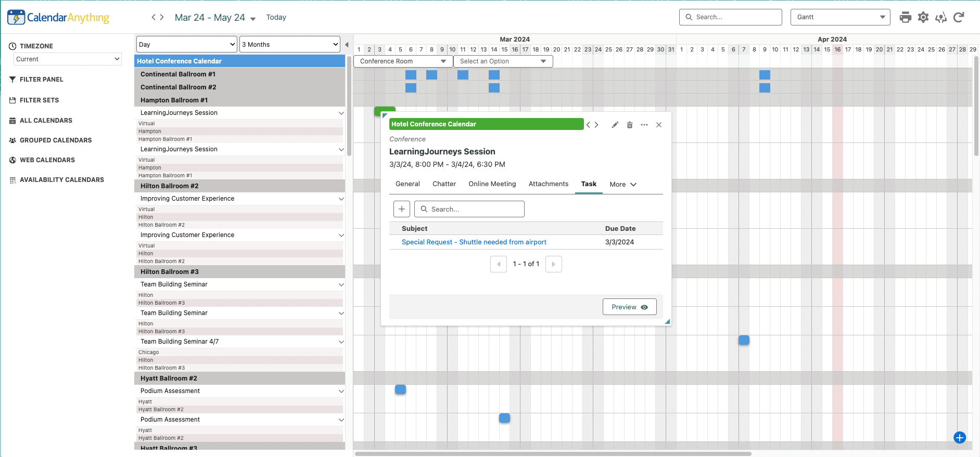Viewport: 980px width, 457px height.
Task: Open the Gantt view dropdown
Action: coord(840,17)
